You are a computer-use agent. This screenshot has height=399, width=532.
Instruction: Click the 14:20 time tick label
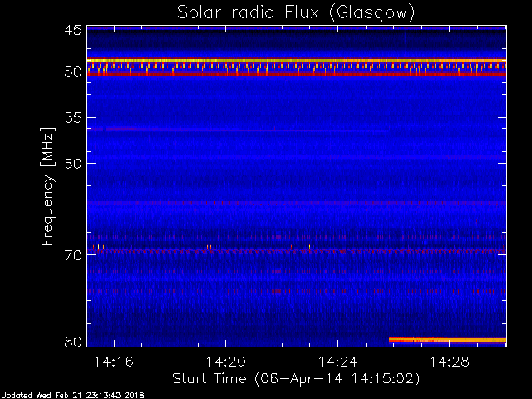[x=226, y=362]
